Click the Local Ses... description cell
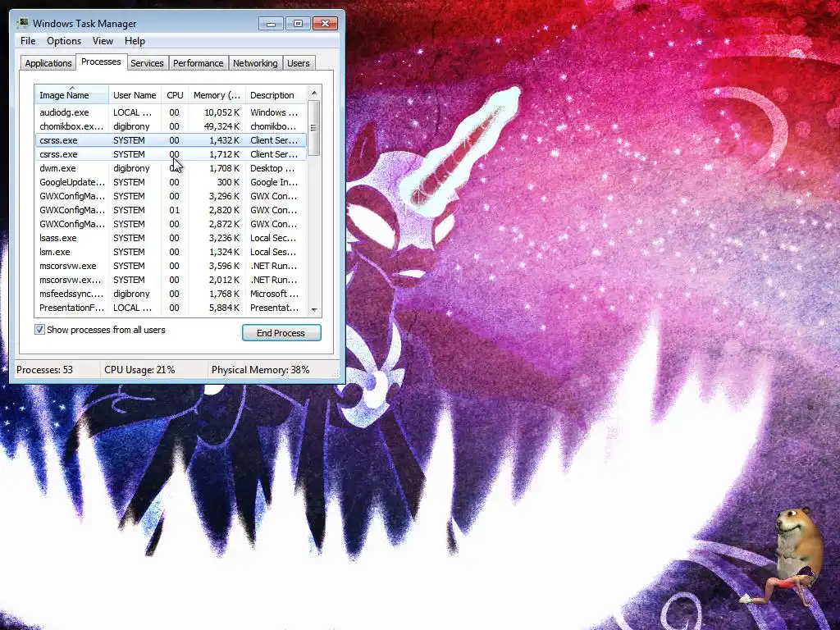840x630 pixels. pos(273,252)
